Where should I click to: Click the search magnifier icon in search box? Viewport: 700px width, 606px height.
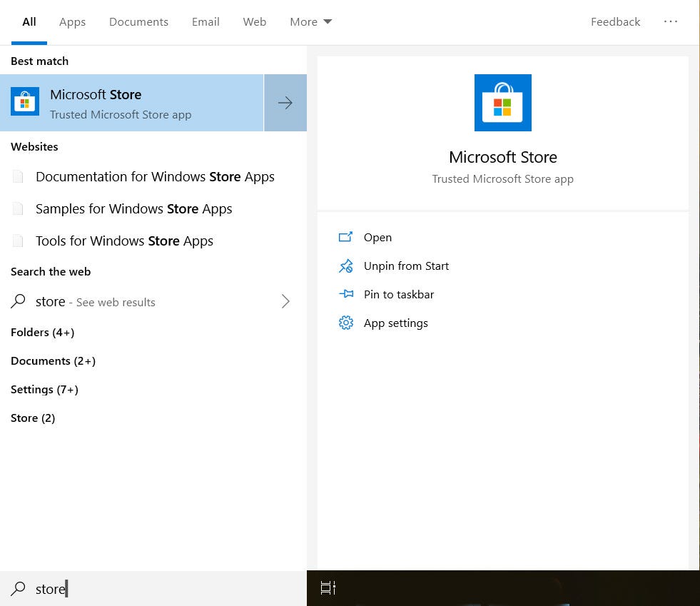[18, 589]
